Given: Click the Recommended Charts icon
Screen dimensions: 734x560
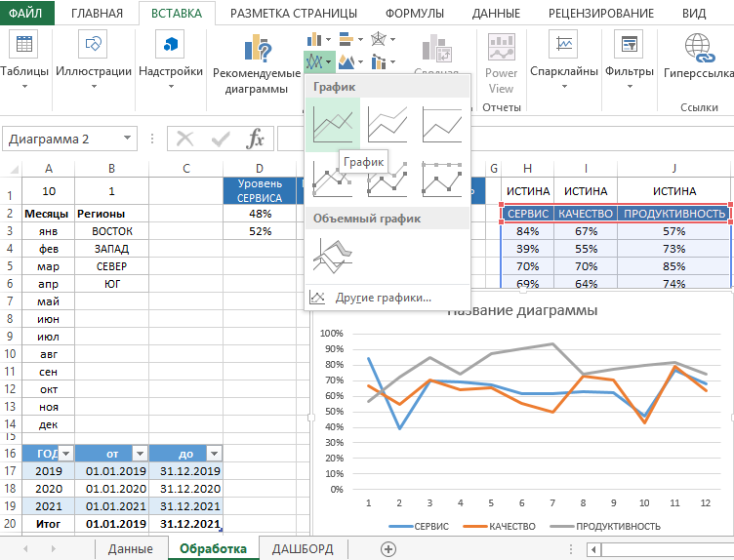Looking at the screenshot, I should point(258,49).
